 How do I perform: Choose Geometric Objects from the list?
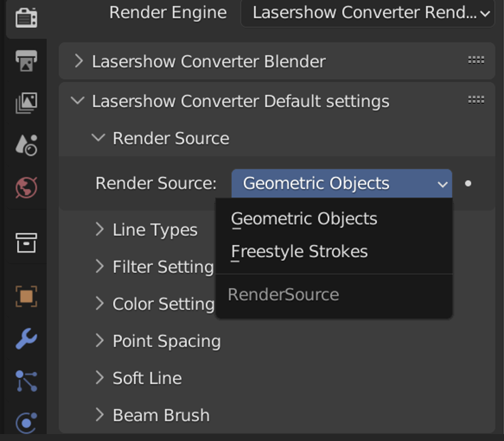[304, 219]
